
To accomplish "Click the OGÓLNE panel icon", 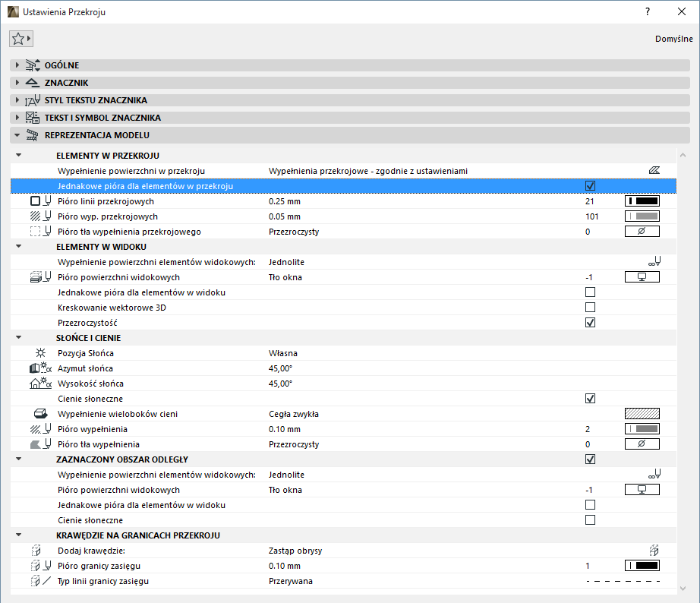I will click(33, 65).
